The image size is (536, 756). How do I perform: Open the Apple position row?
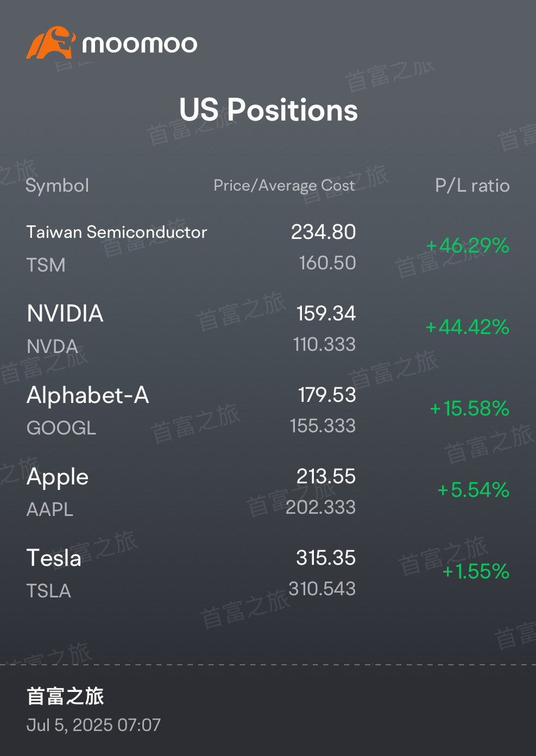(x=268, y=492)
